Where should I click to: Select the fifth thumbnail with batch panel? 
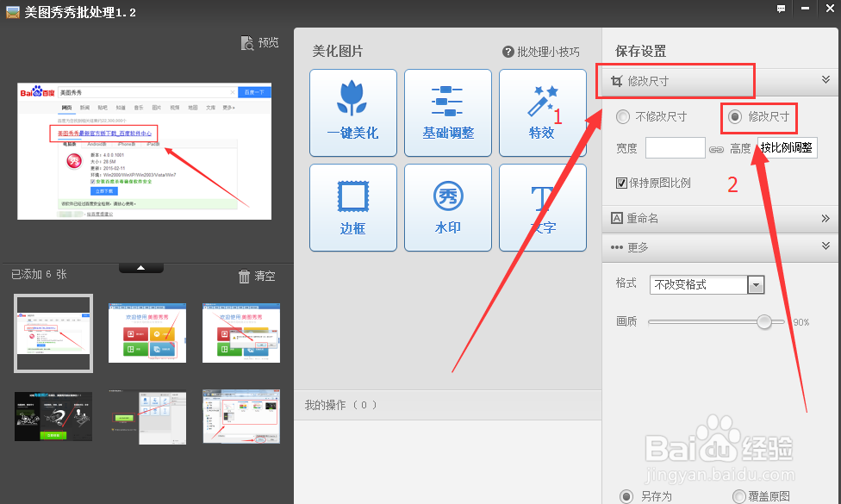(x=147, y=417)
